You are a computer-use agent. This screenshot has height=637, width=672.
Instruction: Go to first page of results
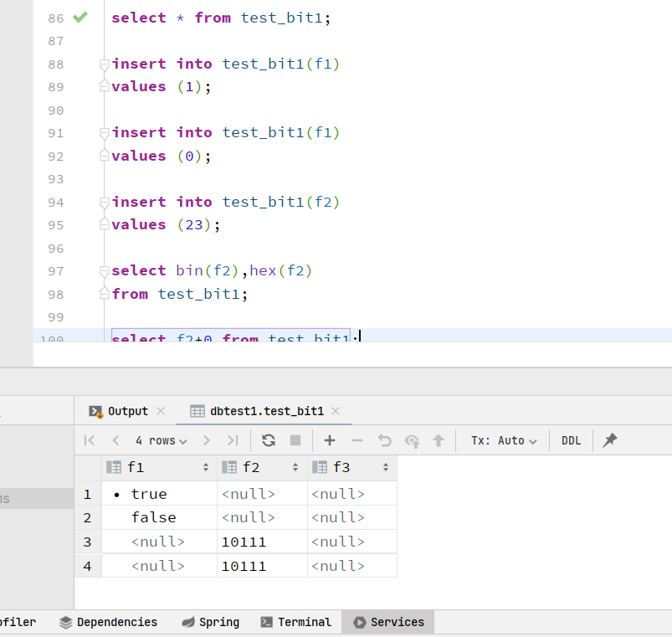90,440
